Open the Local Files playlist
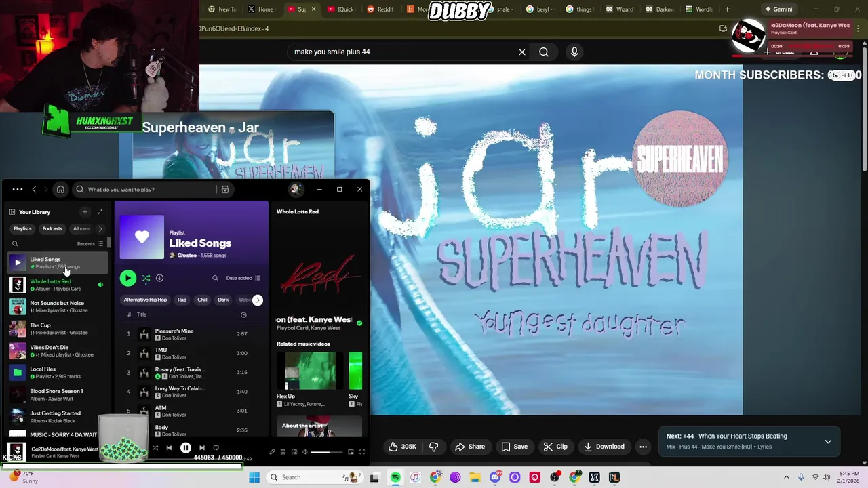 (57, 372)
